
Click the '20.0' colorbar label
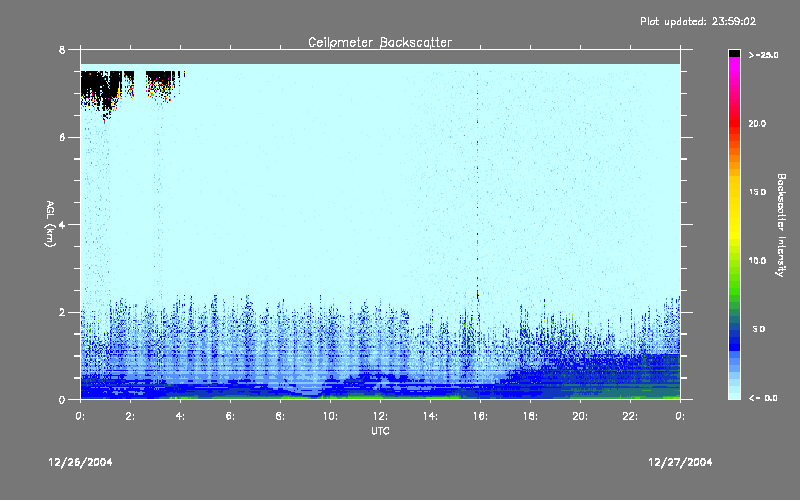(757, 123)
